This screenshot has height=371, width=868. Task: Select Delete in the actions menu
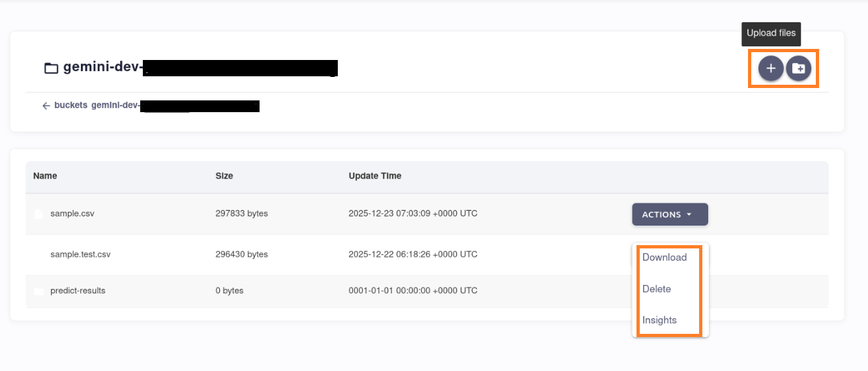pyautogui.click(x=657, y=289)
